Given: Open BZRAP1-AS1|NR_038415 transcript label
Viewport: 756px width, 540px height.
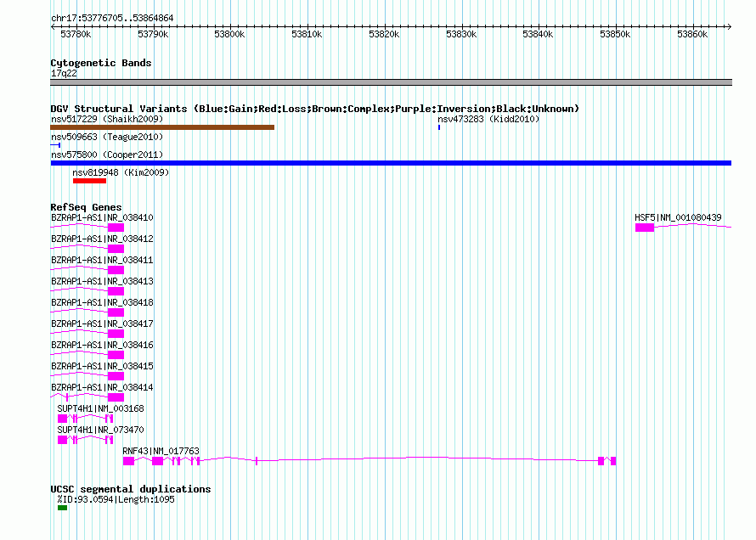Looking at the screenshot, I should [102, 366].
